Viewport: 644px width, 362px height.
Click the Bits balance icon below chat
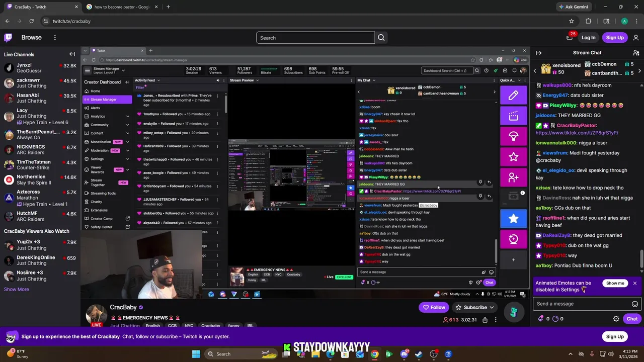click(x=541, y=319)
